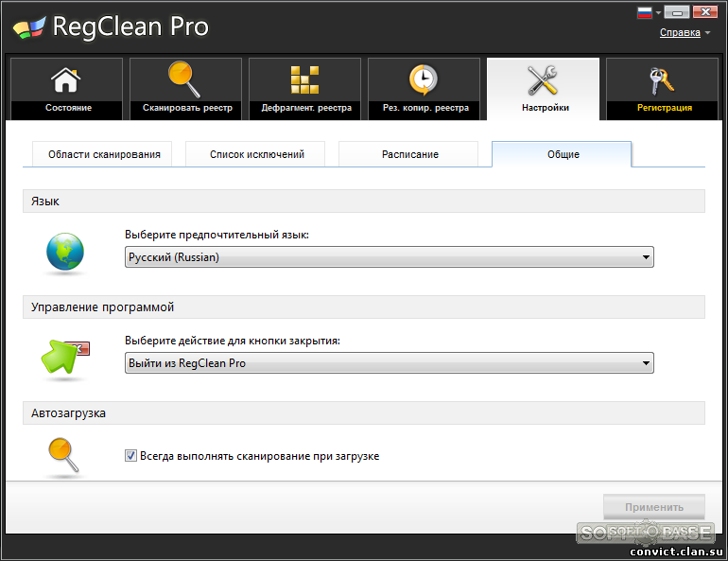This screenshot has width=728, height=561.
Task: Click the Управление программой section header
Action: click(364, 307)
